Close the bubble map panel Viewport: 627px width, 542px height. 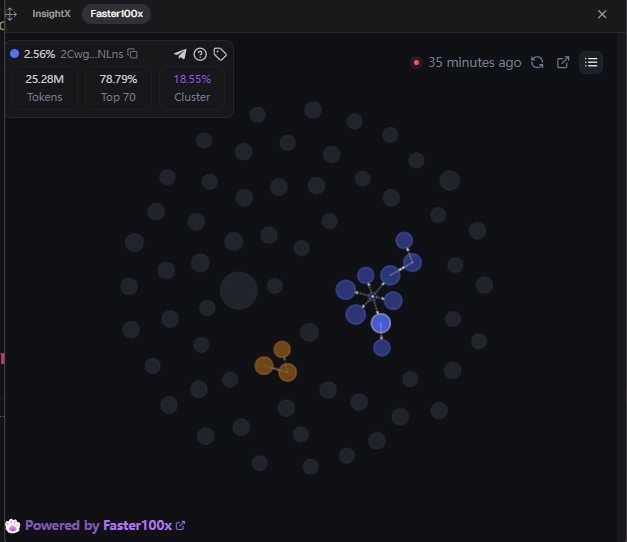tap(602, 14)
